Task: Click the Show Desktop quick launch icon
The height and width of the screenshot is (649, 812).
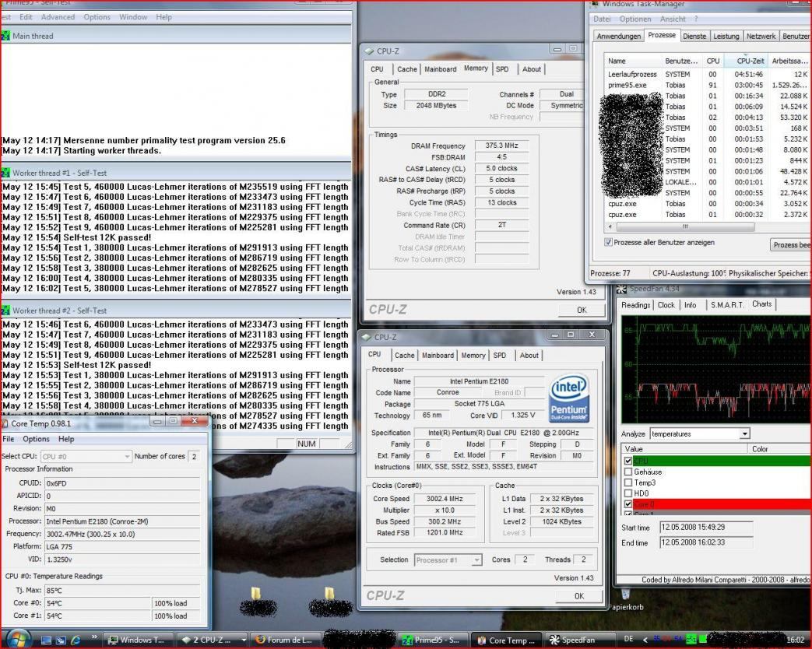Action: coord(46,640)
